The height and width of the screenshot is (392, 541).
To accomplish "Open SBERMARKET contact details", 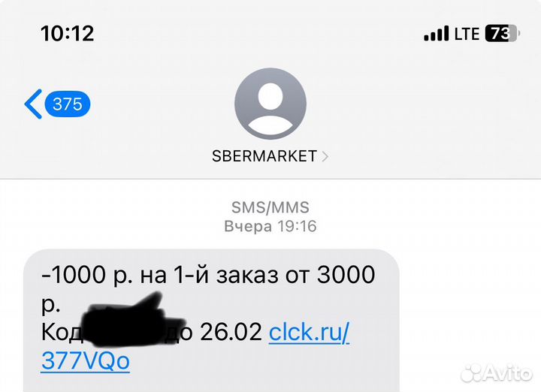I will (264, 156).
